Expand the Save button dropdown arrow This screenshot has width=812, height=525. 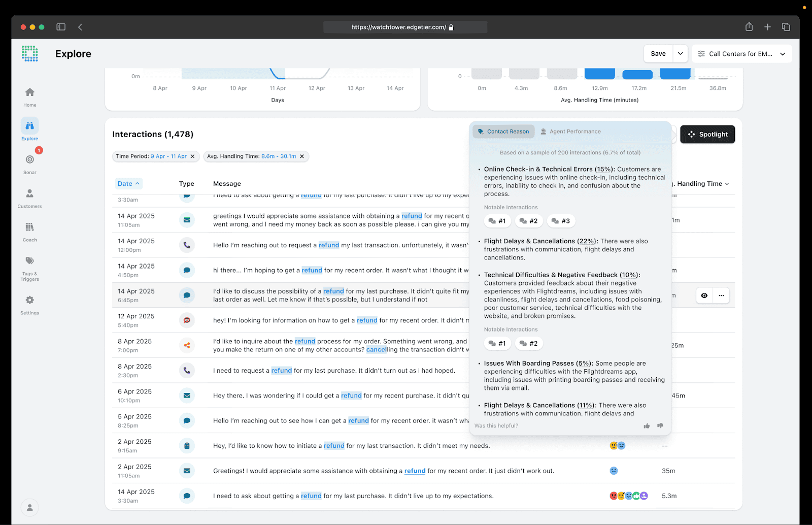pos(680,54)
